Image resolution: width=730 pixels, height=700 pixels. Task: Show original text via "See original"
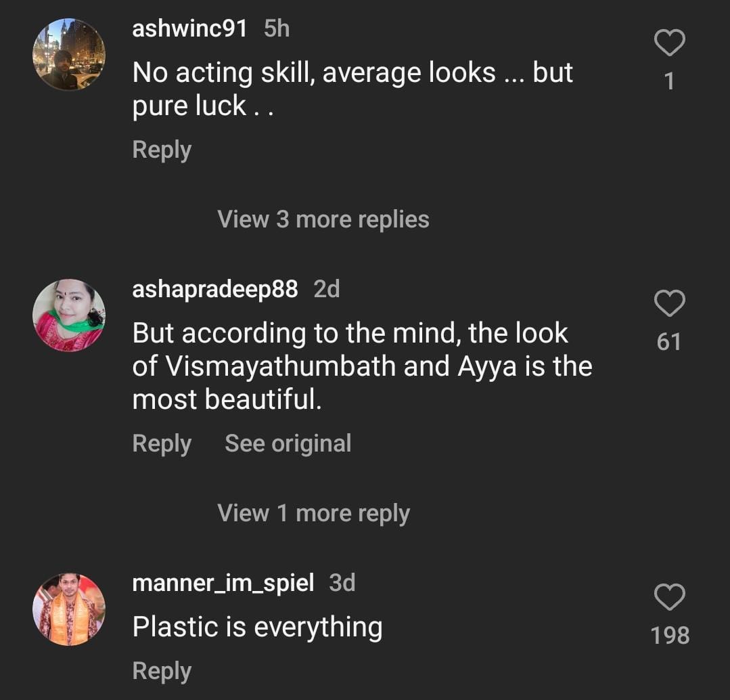click(x=288, y=443)
